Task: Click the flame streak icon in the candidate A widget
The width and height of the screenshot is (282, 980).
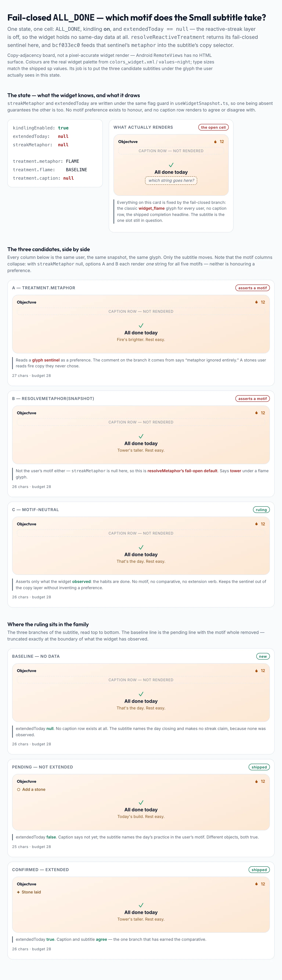Action: 256,302
